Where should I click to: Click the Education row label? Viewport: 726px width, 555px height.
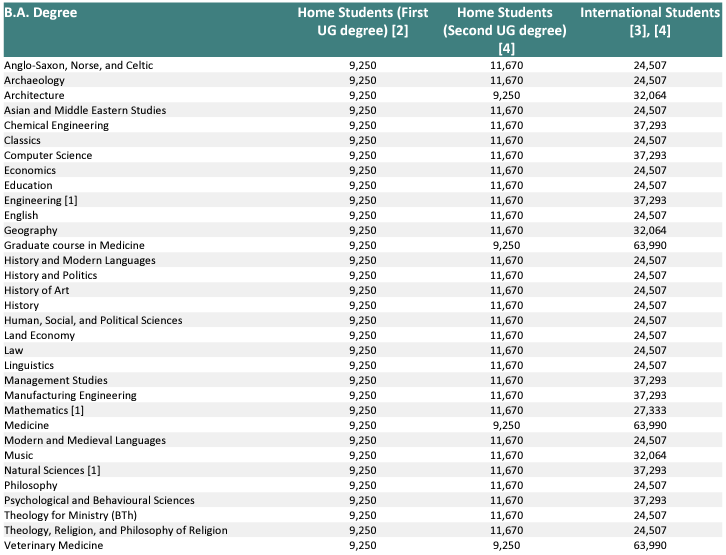pyautogui.click(x=28, y=185)
